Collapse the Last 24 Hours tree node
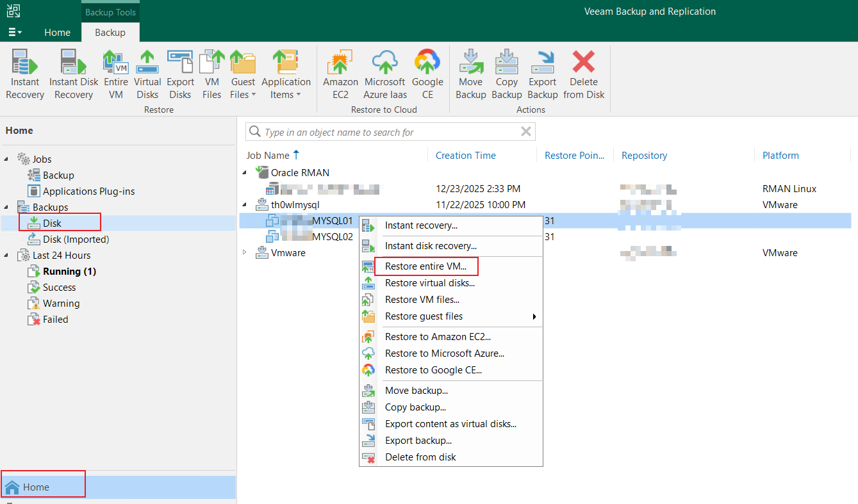 pos(7,255)
